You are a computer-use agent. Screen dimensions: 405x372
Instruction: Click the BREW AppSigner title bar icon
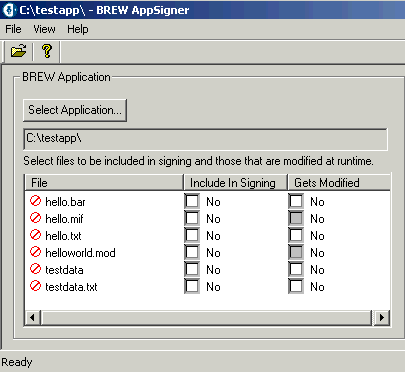point(9,10)
